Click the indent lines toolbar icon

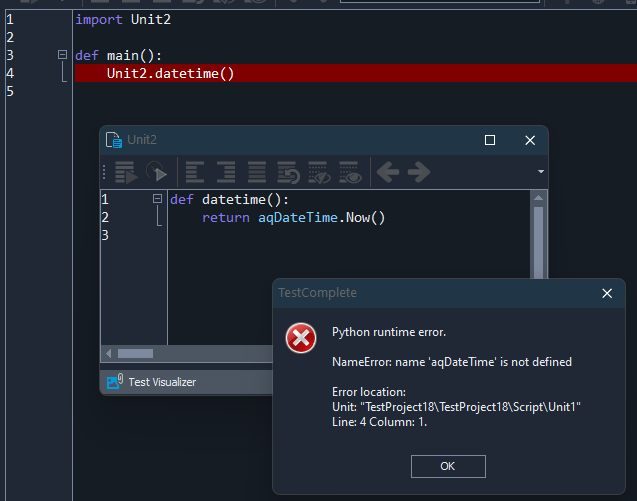pyautogui.click(x=226, y=173)
